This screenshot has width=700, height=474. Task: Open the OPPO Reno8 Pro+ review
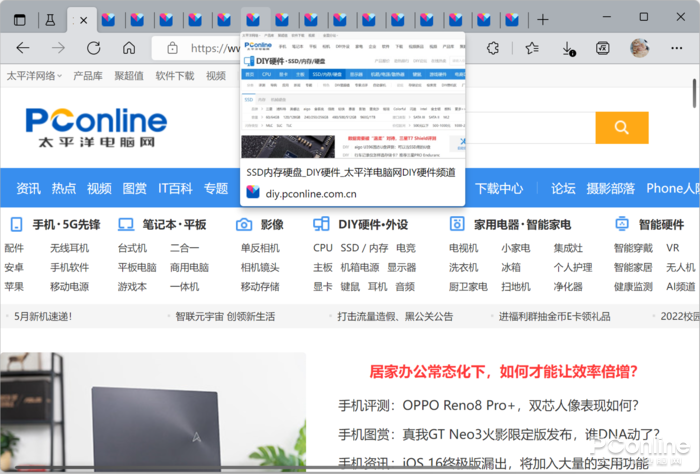488,405
